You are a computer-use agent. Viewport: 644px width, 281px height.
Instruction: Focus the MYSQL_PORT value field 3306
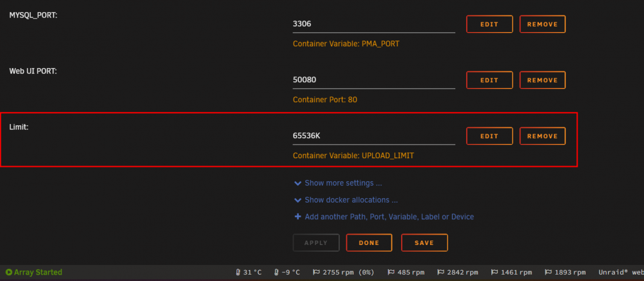click(x=374, y=24)
